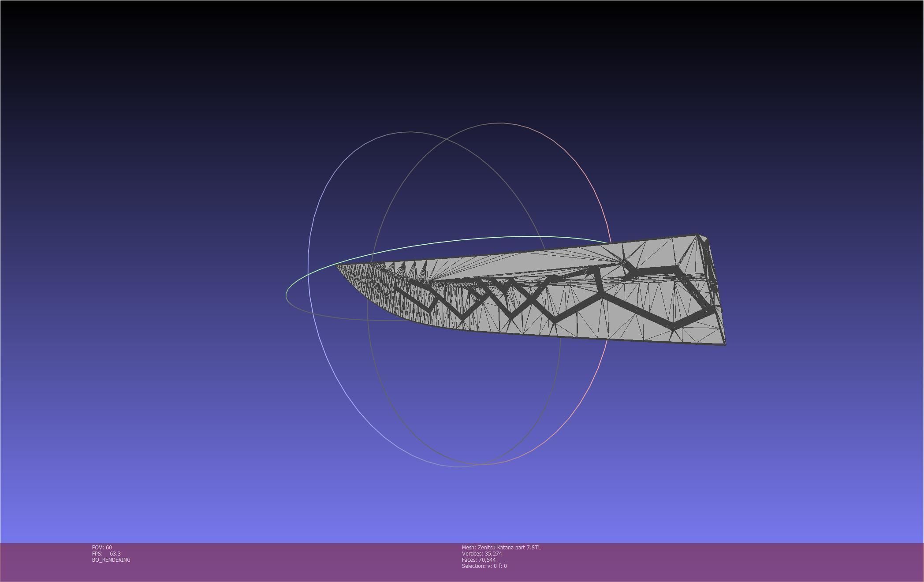Click the pointed tip of the katana mesh
This screenshot has width=924, height=582.
point(338,266)
